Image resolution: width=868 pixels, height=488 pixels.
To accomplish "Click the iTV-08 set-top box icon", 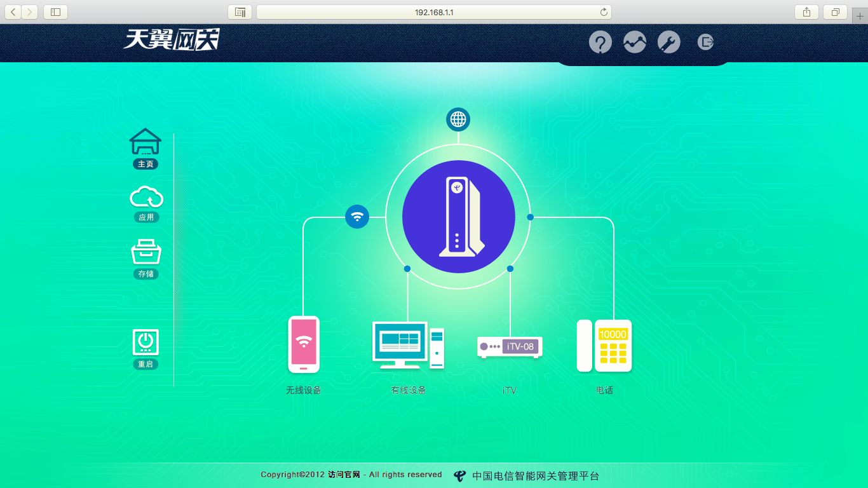I will coord(510,347).
